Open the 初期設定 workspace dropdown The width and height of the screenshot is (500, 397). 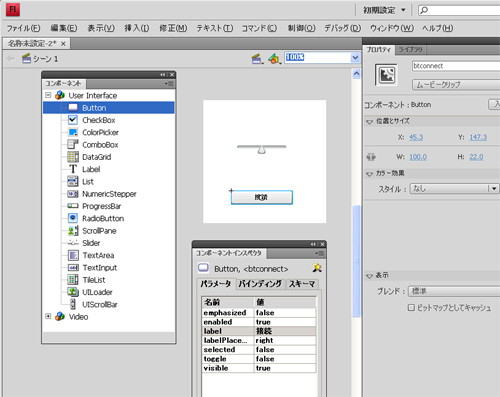click(x=384, y=10)
